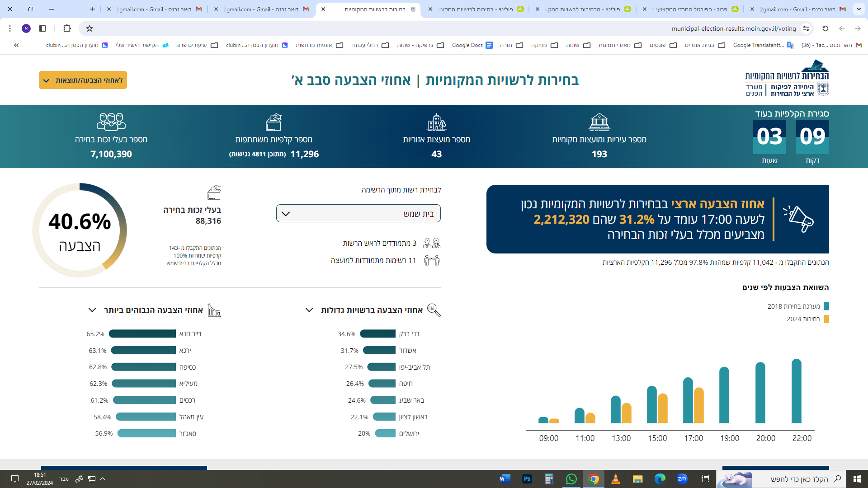Open the Google Docs bookmark
Image resolution: width=868 pixels, height=488 pixels.
point(472,45)
